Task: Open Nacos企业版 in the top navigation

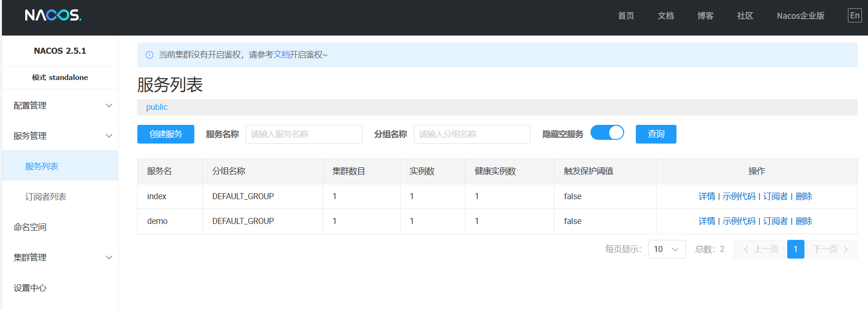Action: pyautogui.click(x=800, y=16)
